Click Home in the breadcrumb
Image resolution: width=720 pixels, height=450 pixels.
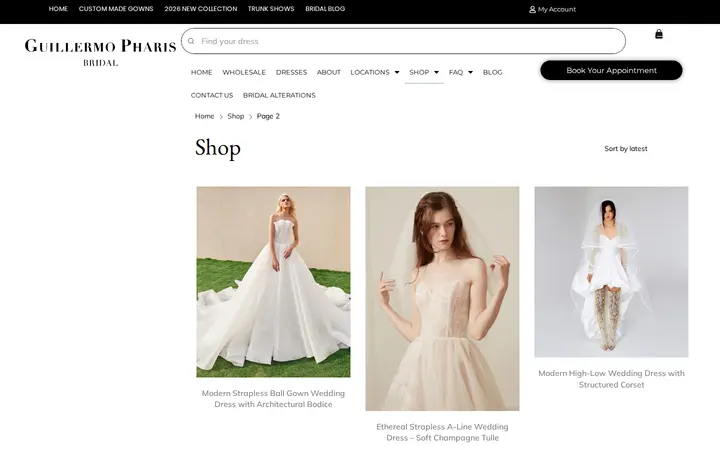click(204, 116)
